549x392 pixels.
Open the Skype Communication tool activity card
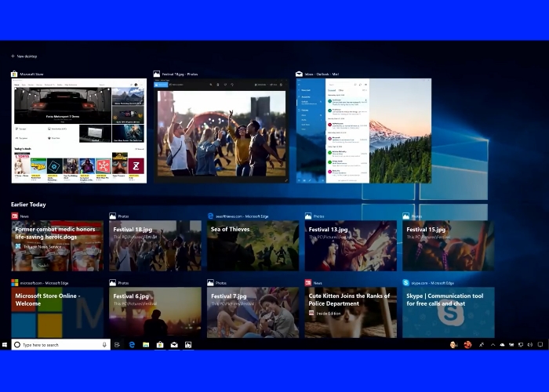[x=448, y=313]
